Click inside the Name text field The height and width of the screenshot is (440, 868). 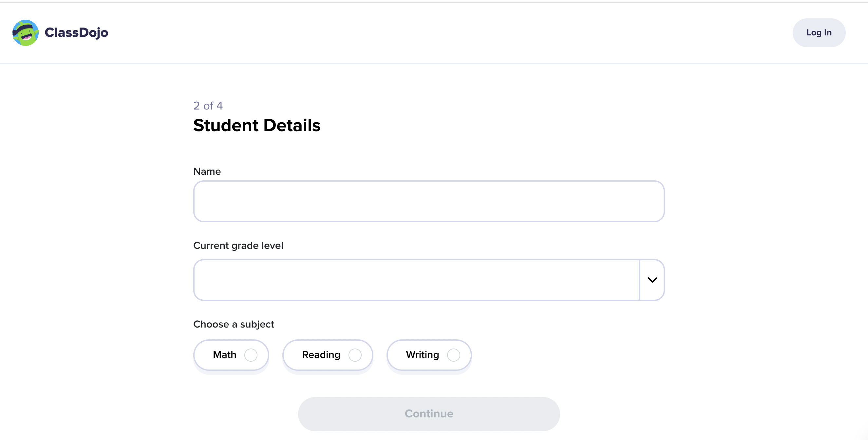click(429, 201)
